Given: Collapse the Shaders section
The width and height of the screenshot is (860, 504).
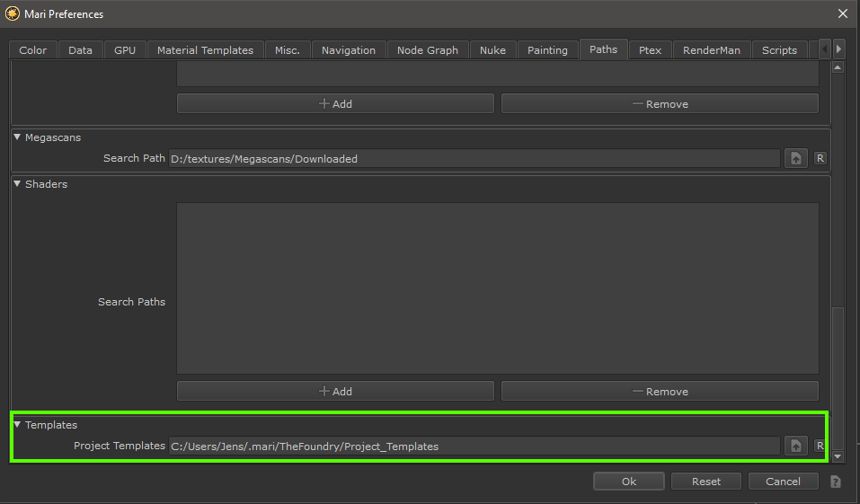Looking at the screenshot, I should point(17,184).
